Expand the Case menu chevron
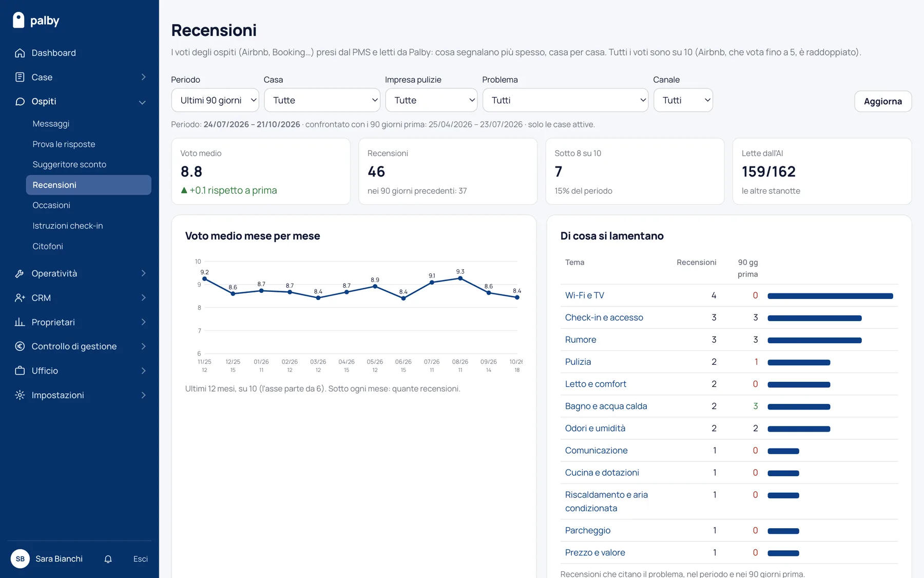Image resolution: width=924 pixels, height=578 pixels. click(143, 77)
